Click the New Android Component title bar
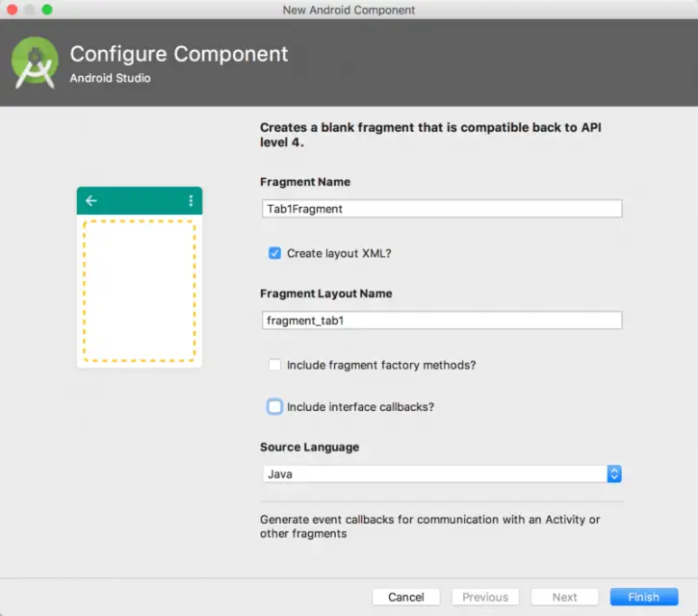Screen dimensions: 698x616 (x=349, y=10)
